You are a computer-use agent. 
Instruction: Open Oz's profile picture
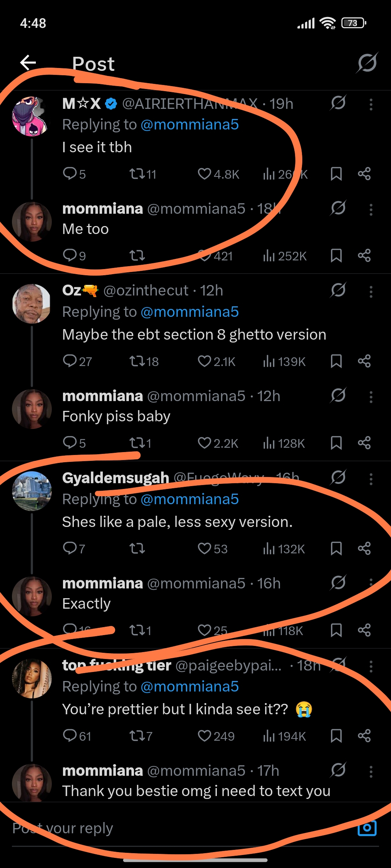click(31, 303)
